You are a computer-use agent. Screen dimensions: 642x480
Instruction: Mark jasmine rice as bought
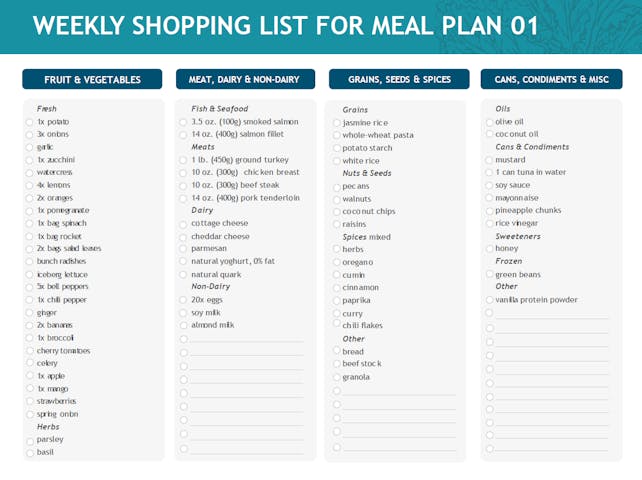coord(336,123)
